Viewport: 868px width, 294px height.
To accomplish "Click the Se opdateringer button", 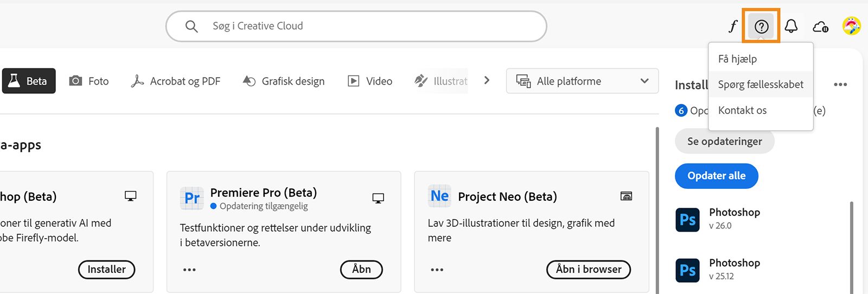I will pyautogui.click(x=724, y=142).
